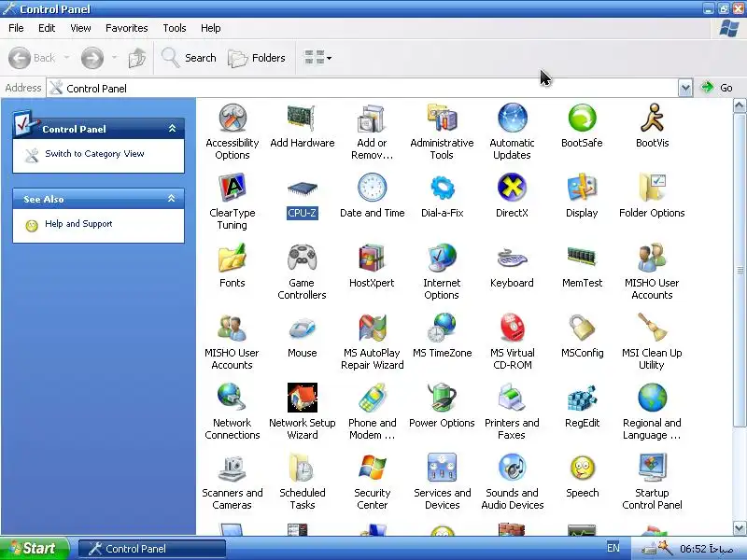This screenshot has width=747, height=560.
Task: Click the Search toolbar button
Action: click(x=190, y=58)
